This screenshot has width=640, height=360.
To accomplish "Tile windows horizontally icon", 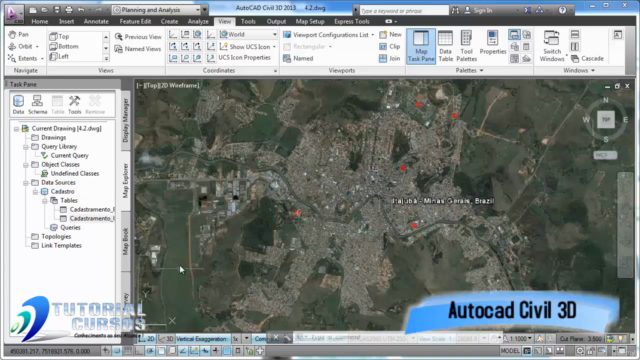I will [x=575, y=35].
